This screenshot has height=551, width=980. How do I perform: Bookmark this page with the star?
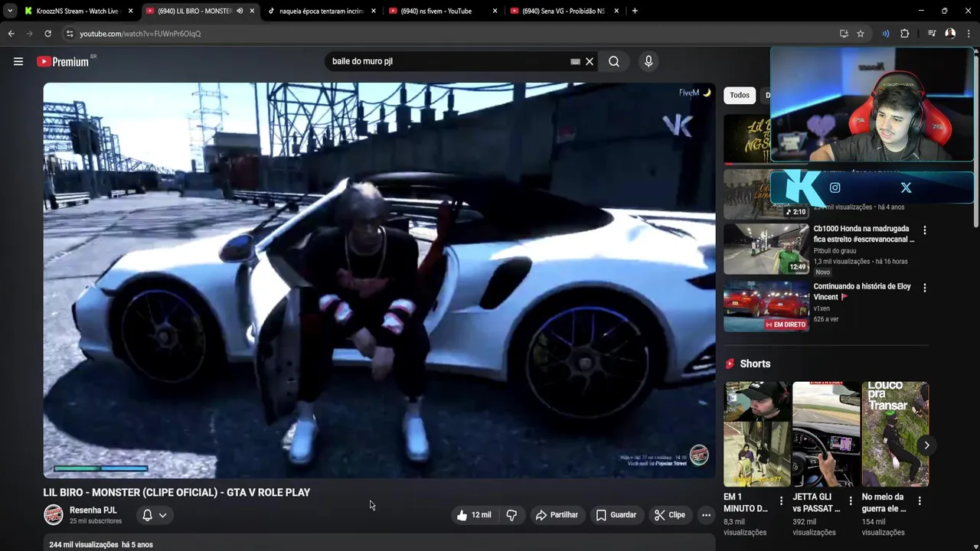[861, 34]
